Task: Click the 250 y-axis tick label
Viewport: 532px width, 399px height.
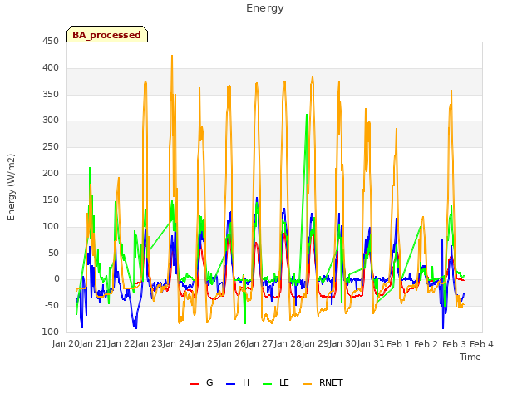Action: tap(51, 147)
